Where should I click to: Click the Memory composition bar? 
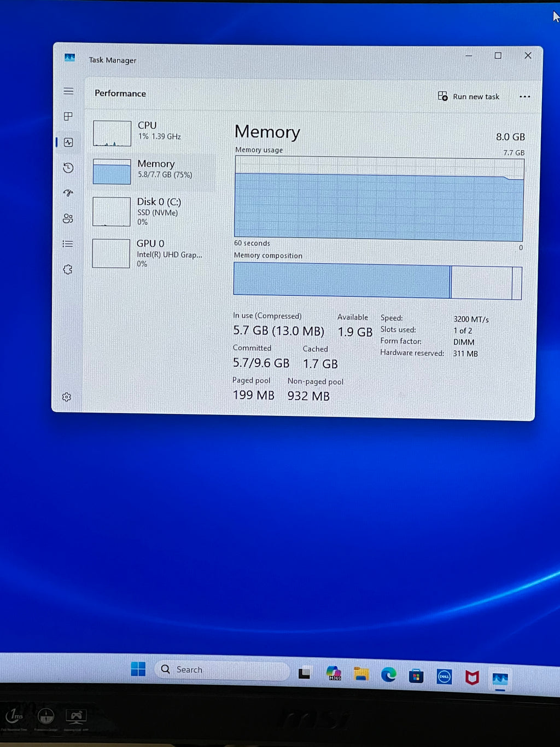377,281
